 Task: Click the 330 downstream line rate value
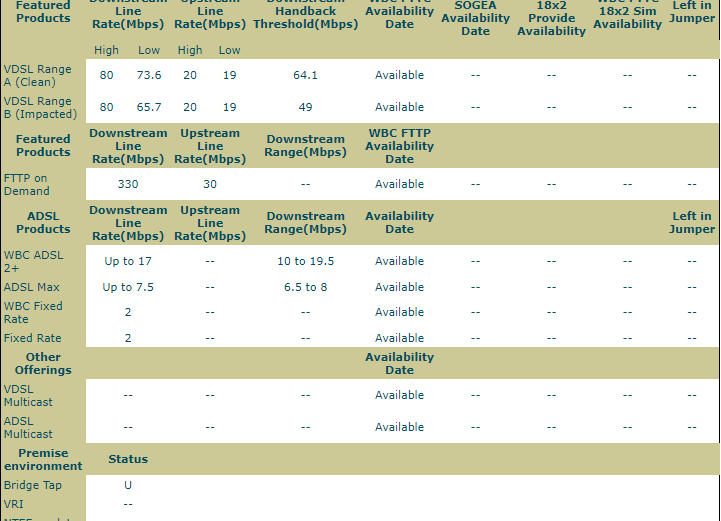click(128, 184)
